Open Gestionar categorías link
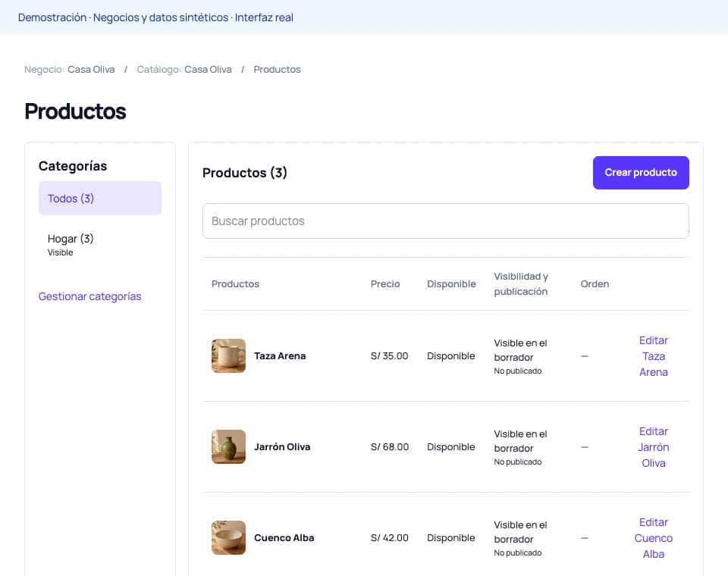Viewport: 728px width, 576px height. coord(89,296)
